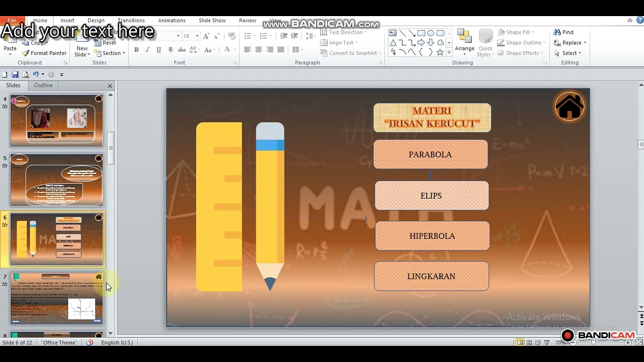644x362 pixels.
Task: Toggle Italic formatting
Action: point(147,49)
